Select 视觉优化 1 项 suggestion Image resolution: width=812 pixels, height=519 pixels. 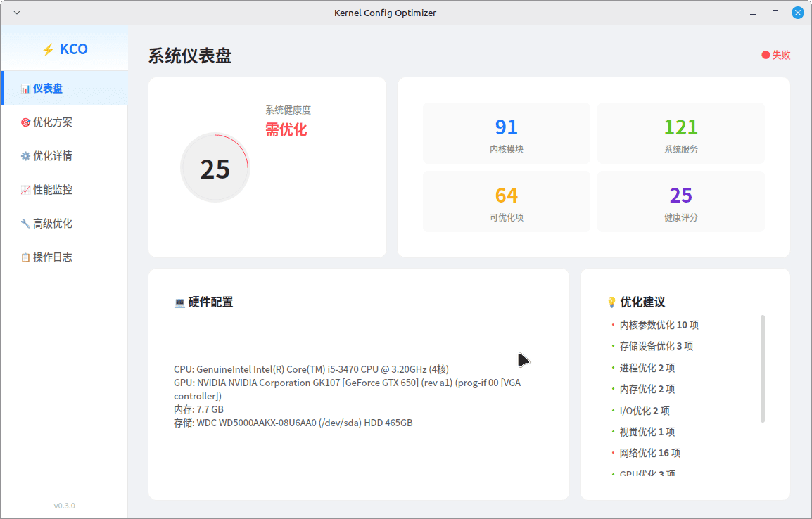click(647, 432)
